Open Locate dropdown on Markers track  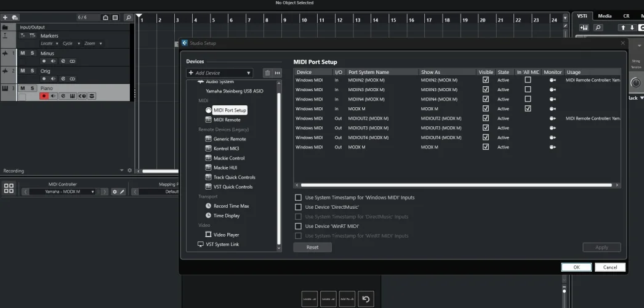[49, 44]
